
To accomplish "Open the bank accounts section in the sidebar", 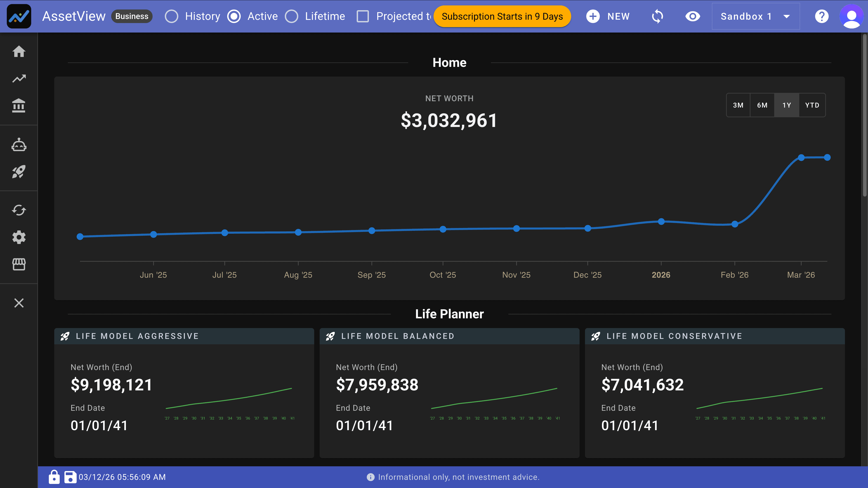I will coord(19,106).
